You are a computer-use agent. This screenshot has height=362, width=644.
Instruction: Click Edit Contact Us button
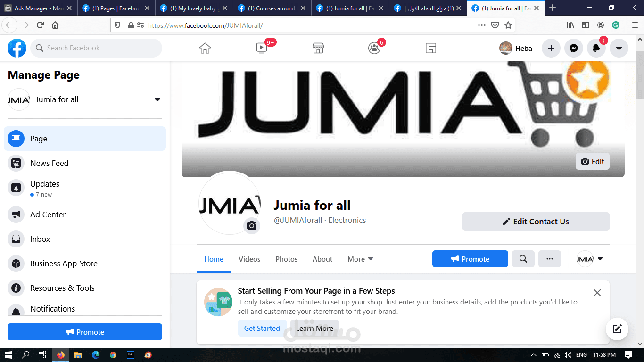pos(536,222)
